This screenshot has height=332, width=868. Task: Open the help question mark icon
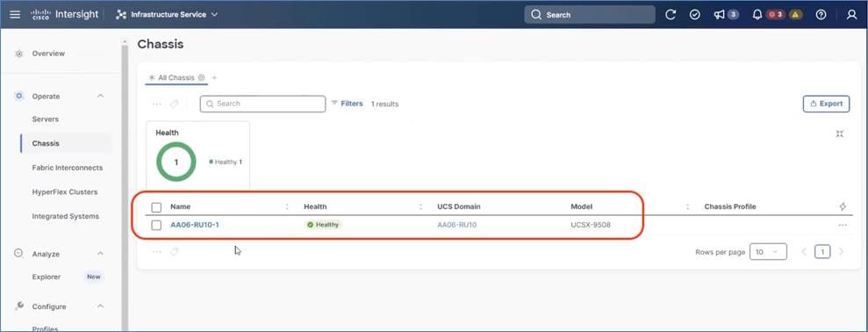[821, 15]
